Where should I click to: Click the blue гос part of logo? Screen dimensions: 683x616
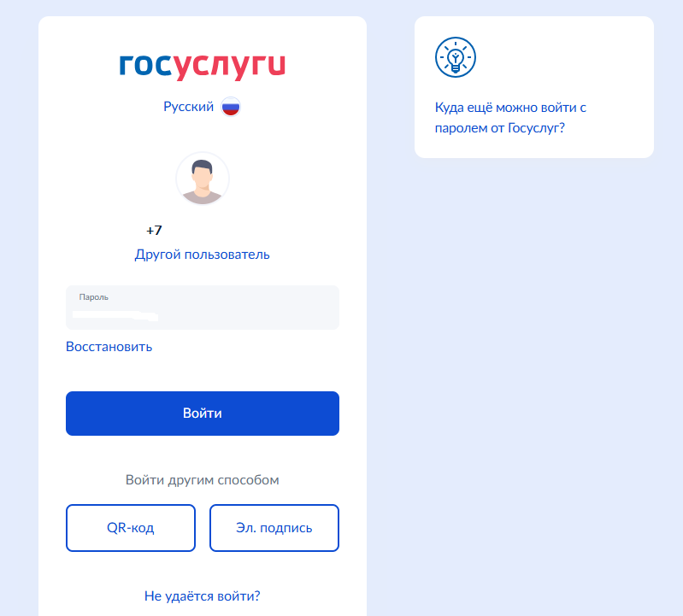coord(146,66)
